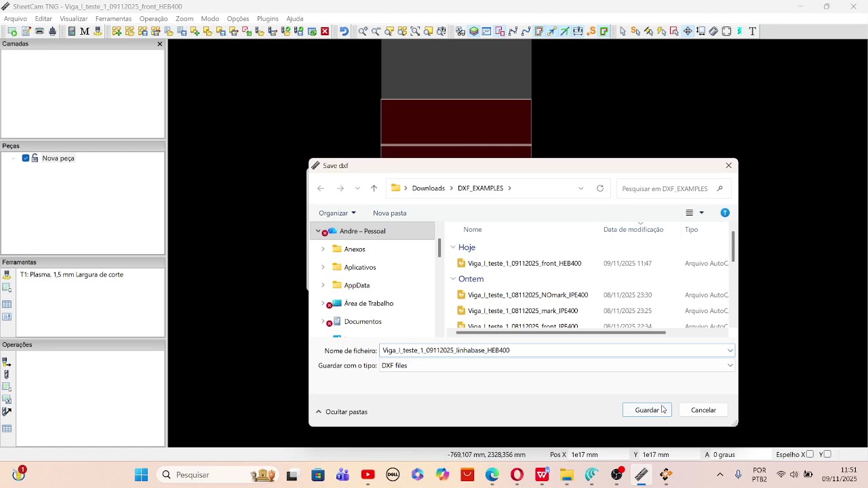This screenshot has width=868, height=488.
Task: Click the stacked layers icon in toolbar
Action: tap(474, 31)
